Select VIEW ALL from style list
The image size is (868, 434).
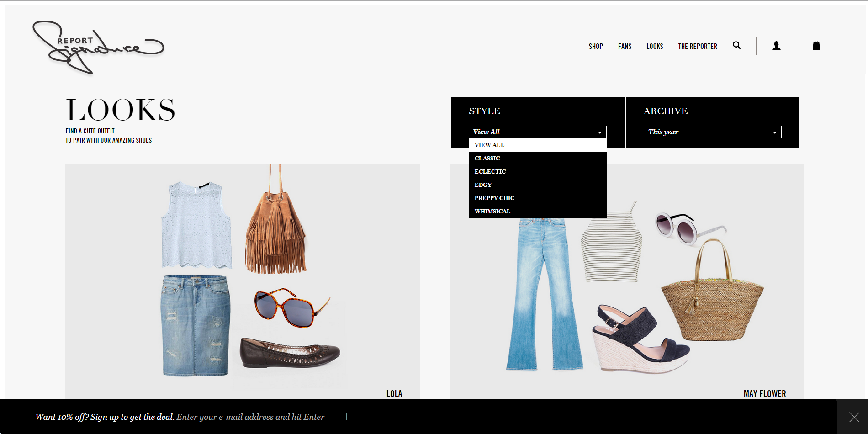pos(489,145)
